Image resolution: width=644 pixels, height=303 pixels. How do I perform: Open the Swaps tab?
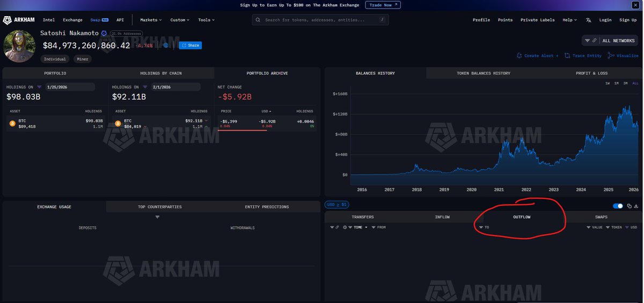[x=602, y=217]
